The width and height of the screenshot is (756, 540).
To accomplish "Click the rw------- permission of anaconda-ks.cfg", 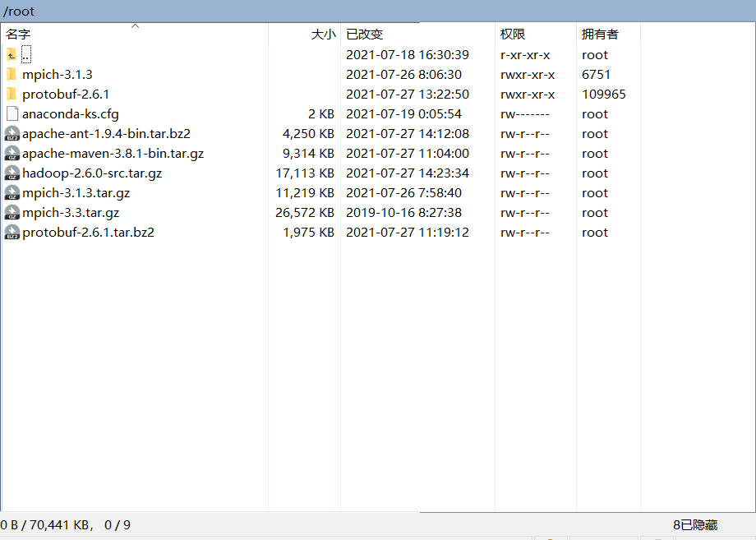I will coord(525,114).
